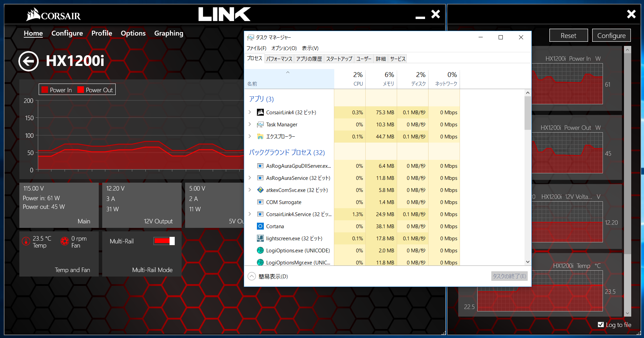Image resolution: width=644 pixels, height=338 pixels.
Task: Open the Configure tab in Corsair Link
Action: pos(67,33)
